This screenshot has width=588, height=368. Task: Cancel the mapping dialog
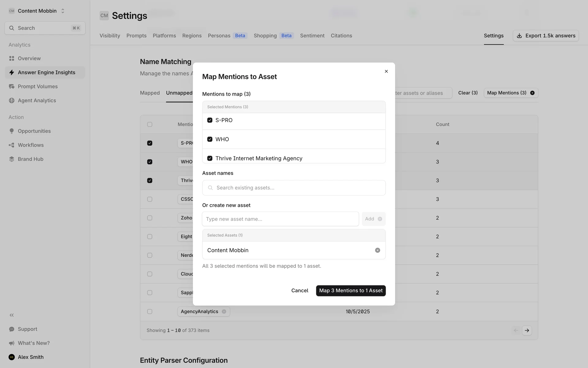tap(300, 290)
